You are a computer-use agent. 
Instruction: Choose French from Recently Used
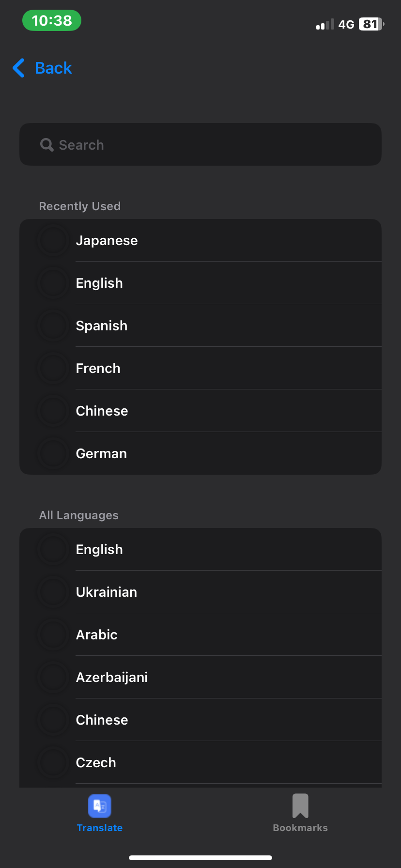98,369
